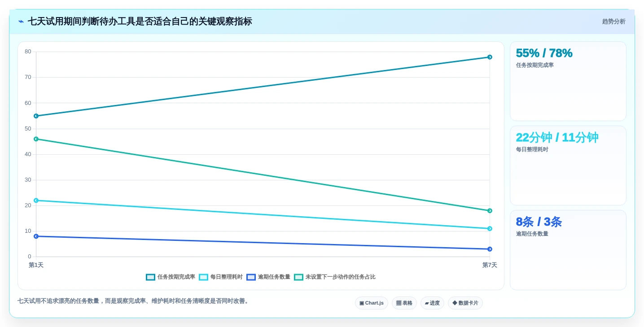Click the green 18 data point at 第7天

pos(490,211)
